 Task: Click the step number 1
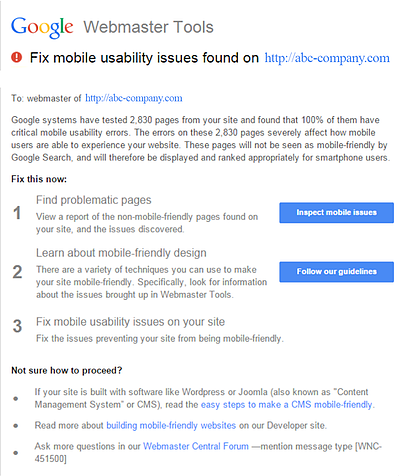click(17, 213)
